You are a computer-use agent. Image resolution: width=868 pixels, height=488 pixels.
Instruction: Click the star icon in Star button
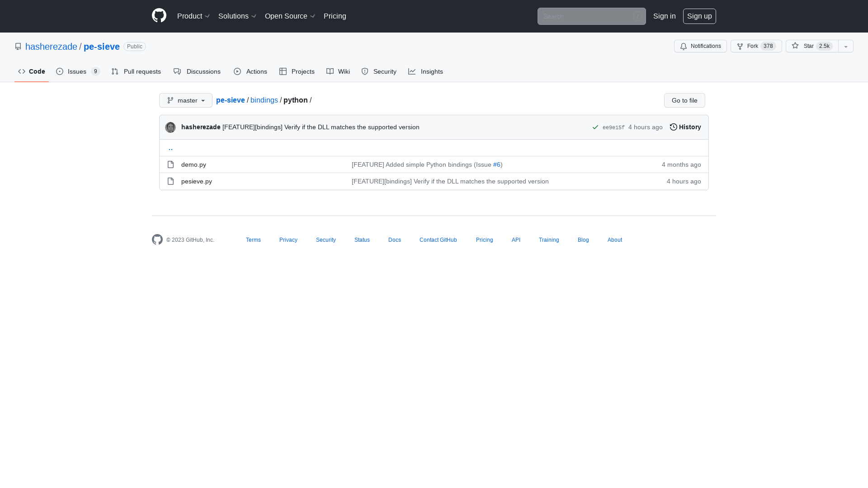[795, 46]
